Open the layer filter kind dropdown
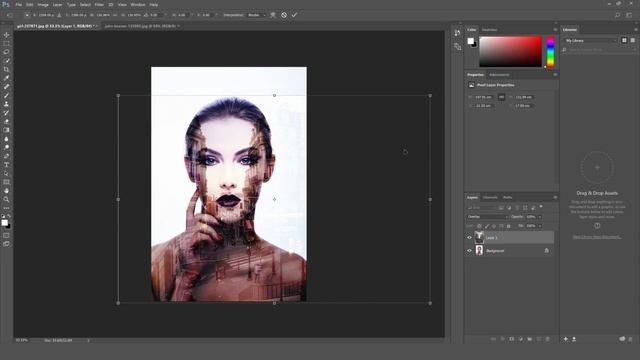The width and height of the screenshot is (640, 360). [x=482, y=208]
